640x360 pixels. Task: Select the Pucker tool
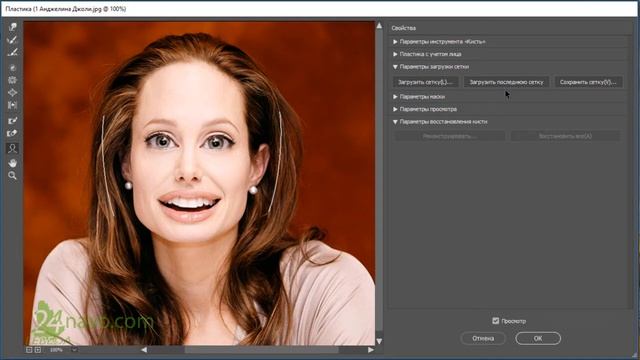[x=12, y=80]
